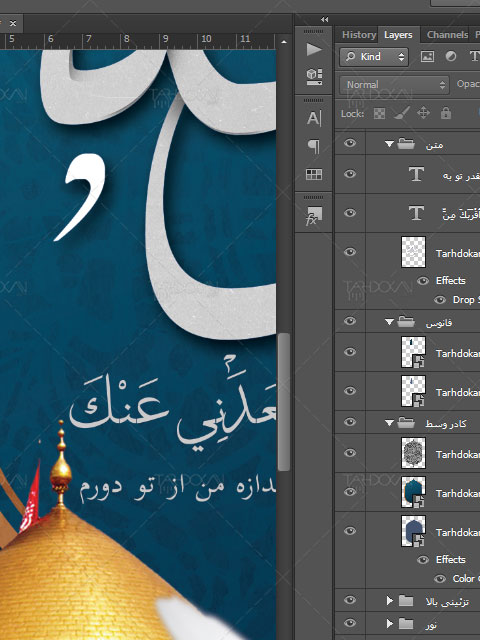Select the متن group name
The image size is (480, 640).
coord(434,145)
